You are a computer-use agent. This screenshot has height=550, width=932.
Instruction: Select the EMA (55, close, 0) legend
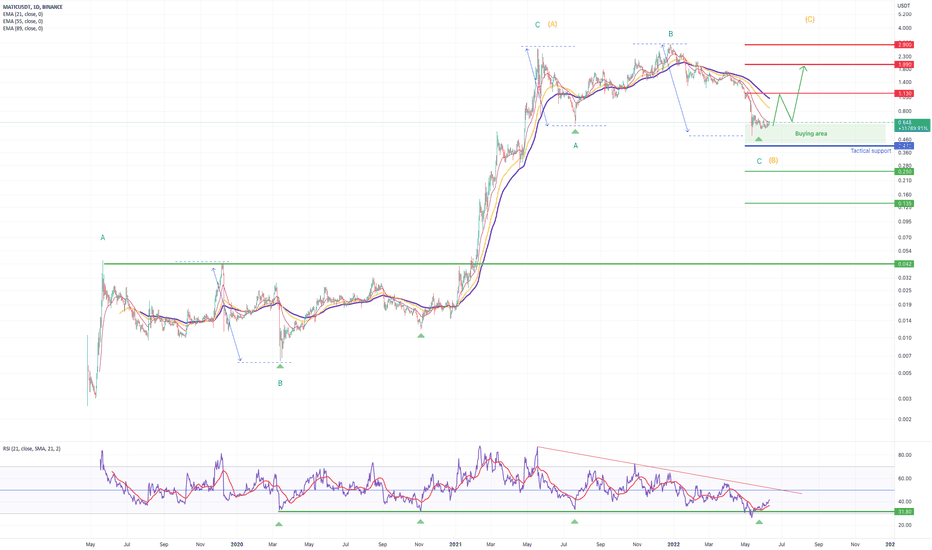(23, 21)
